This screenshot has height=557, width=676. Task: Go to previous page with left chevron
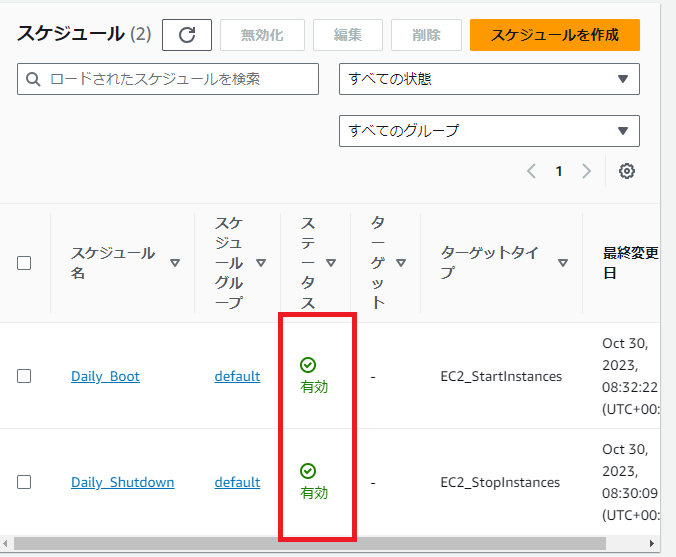pos(532,171)
